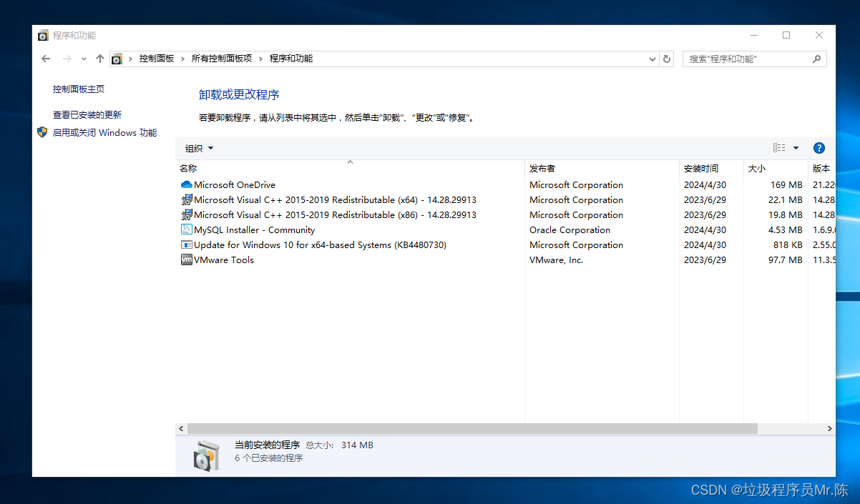The width and height of the screenshot is (860, 504).
Task: Select the Microsoft OneDrive entry
Action: [x=234, y=184]
